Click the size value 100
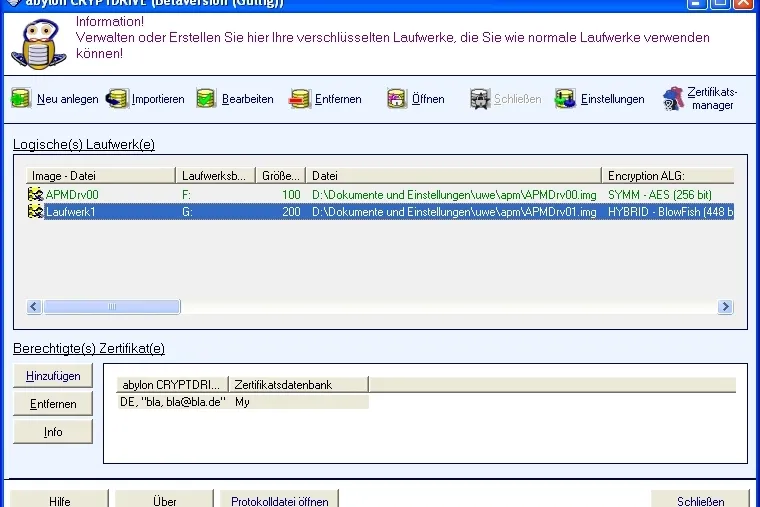 coord(291,195)
